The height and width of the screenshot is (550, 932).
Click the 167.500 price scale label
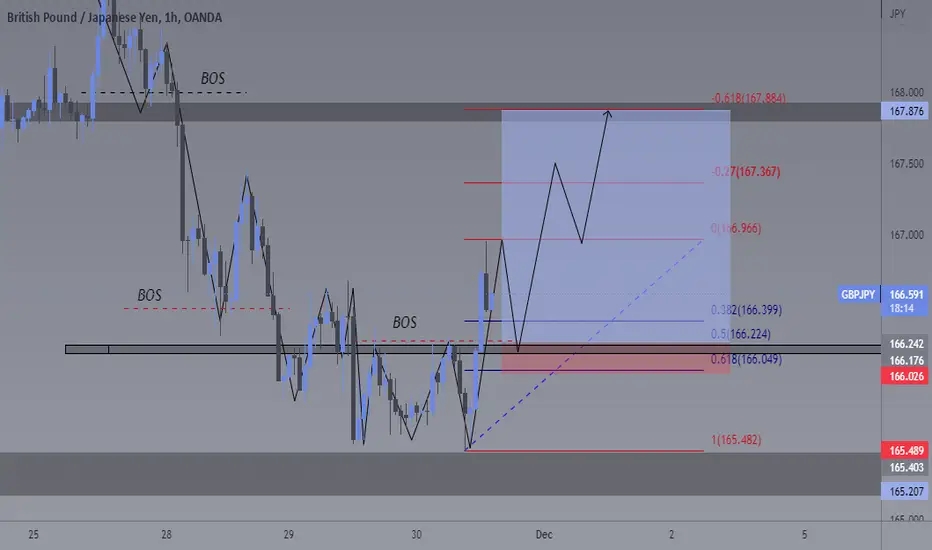click(906, 164)
